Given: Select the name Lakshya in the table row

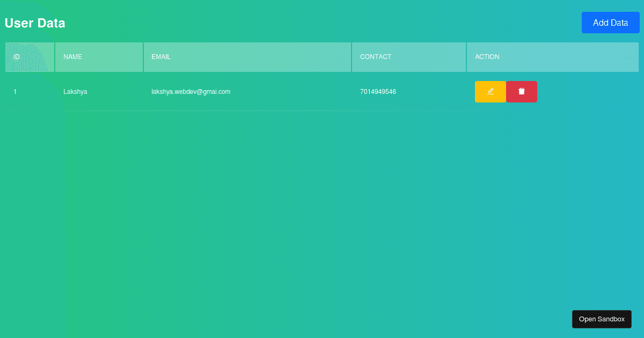Looking at the screenshot, I should coord(75,92).
